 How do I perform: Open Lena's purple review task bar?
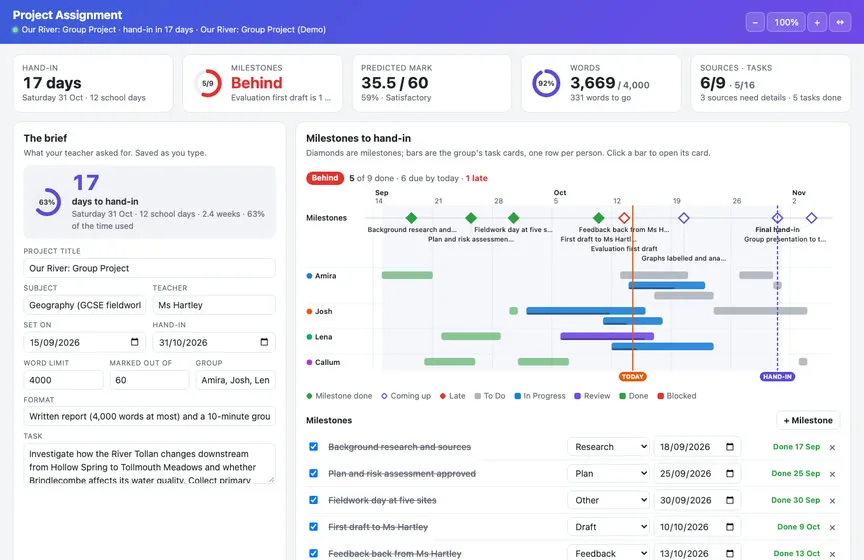point(607,336)
